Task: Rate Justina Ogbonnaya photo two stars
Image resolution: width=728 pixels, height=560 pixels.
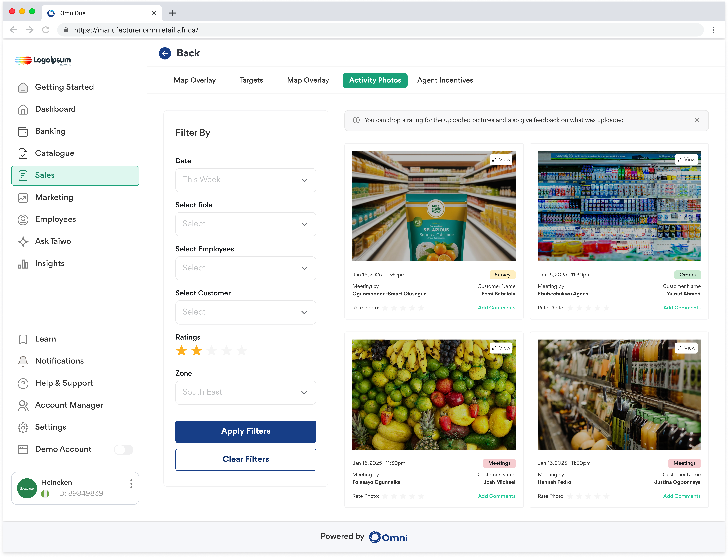Action: (x=579, y=496)
